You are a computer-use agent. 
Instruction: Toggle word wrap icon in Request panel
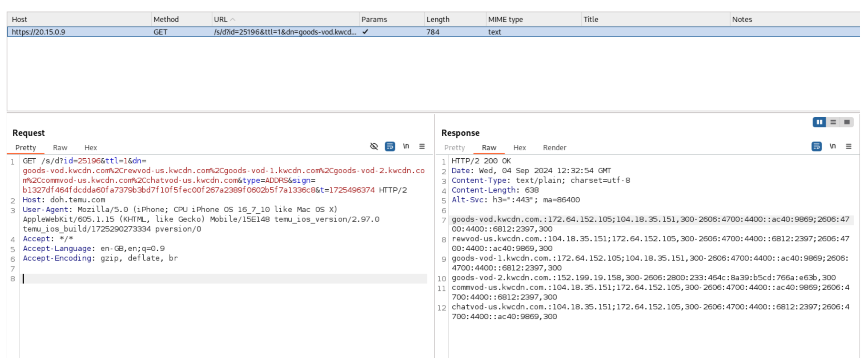[x=390, y=146]
